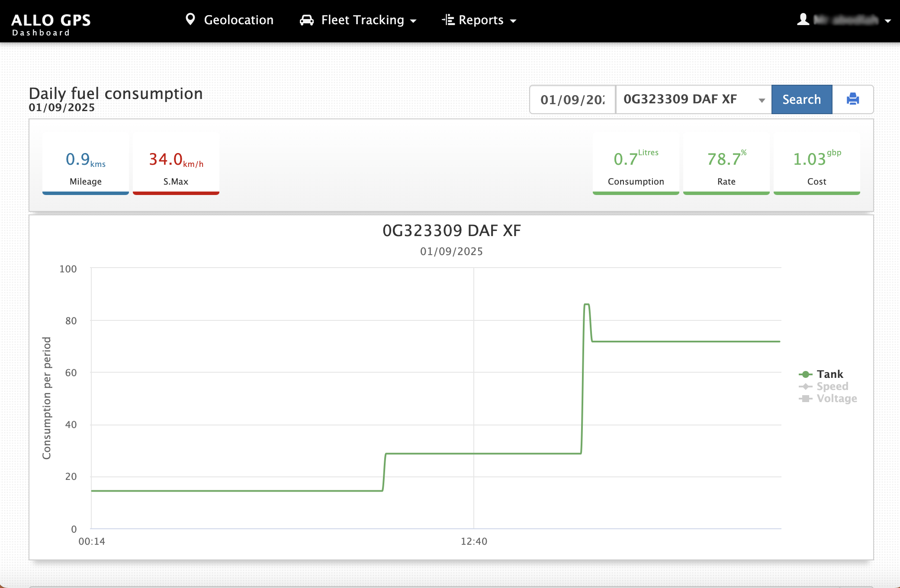Click the Mileage 0.9 kms stat card
The height and width of the screenshot is (588, 900).
tap(86, 165)
